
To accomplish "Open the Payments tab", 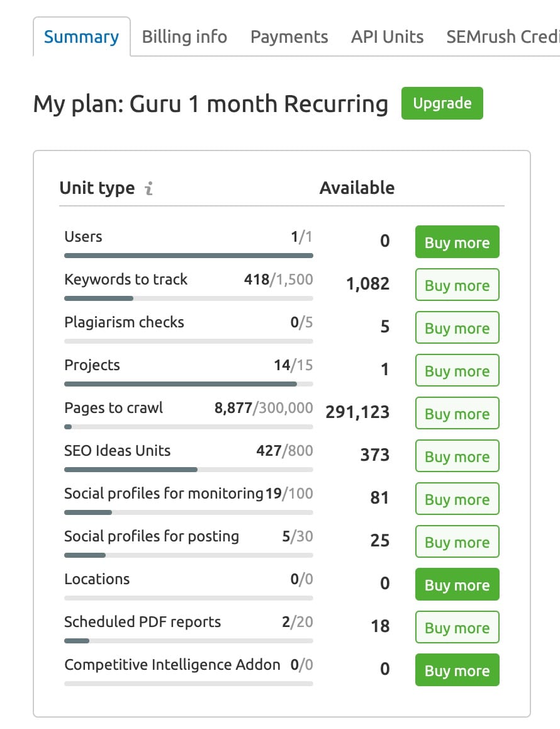I will [x=289, y=37].
